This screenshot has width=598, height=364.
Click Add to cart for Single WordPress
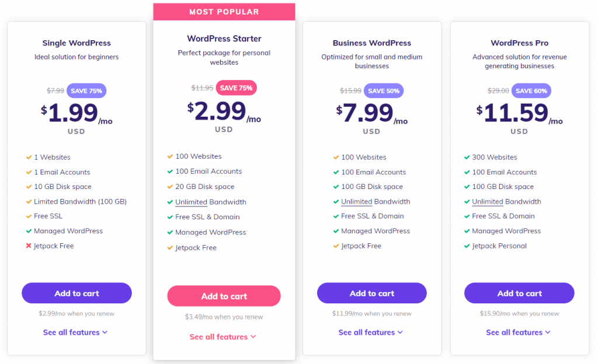[x=77, y=293]
